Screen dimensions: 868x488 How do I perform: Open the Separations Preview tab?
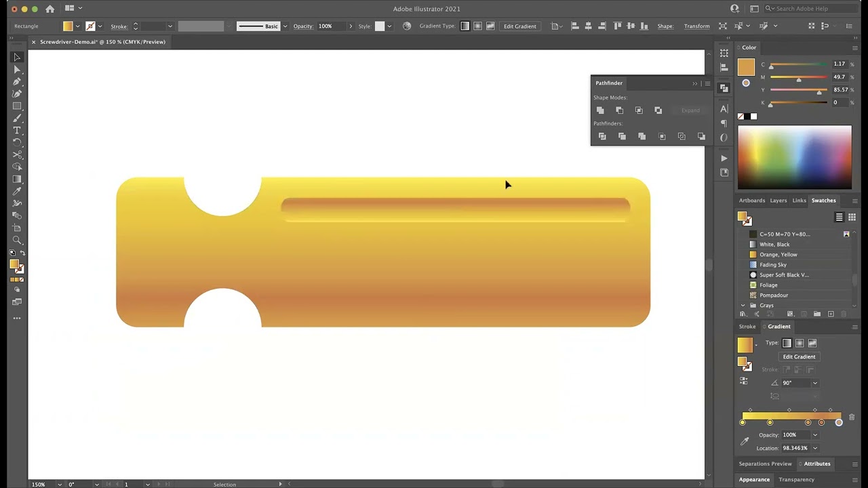point(765,464)
